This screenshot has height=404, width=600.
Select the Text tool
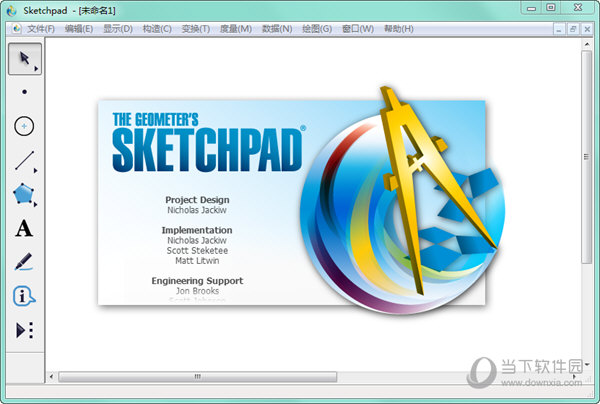click(24, 228)
